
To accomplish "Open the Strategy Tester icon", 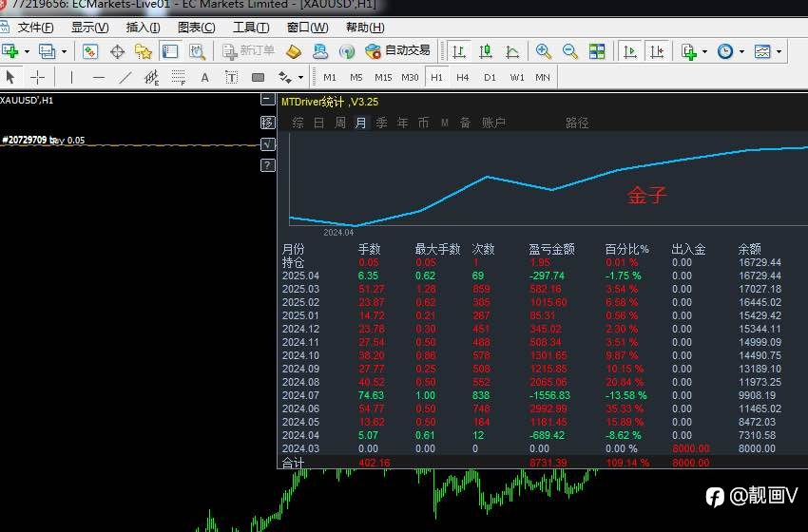I will [197, 51].
